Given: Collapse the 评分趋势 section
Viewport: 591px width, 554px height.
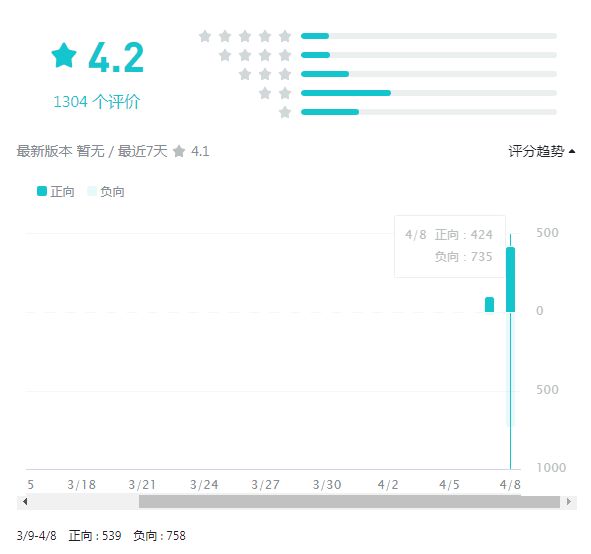Looking at the screenshot, I should 541,152.
